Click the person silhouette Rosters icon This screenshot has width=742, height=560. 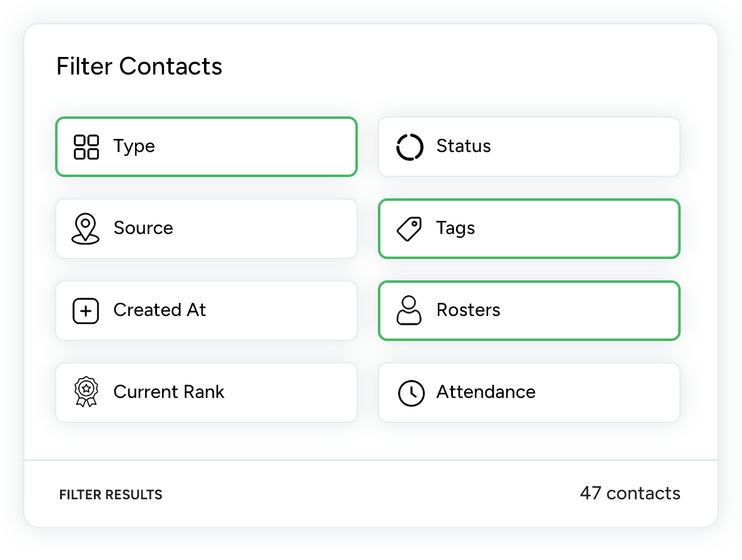tap(409, 311)
